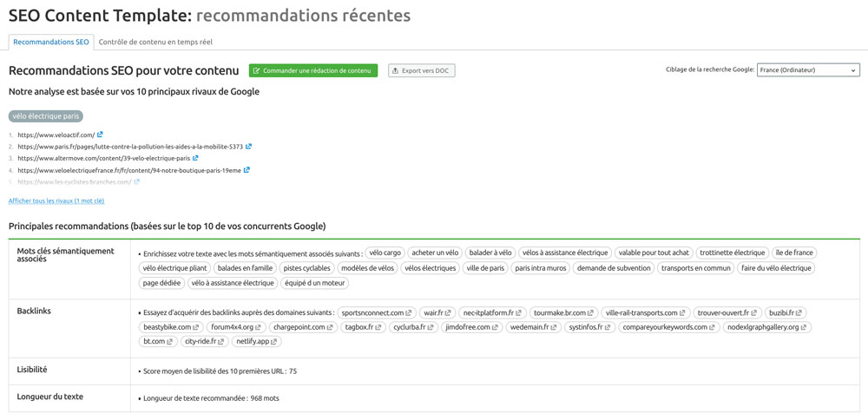Click Commander une rédaction de contenu button

pos(313,71)
